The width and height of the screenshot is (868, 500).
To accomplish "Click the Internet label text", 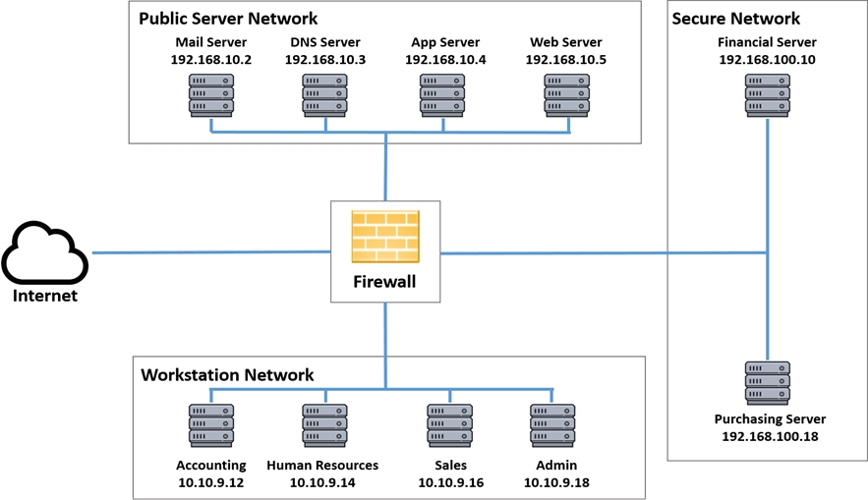I will pyautogui.click(x=45, y=296).
